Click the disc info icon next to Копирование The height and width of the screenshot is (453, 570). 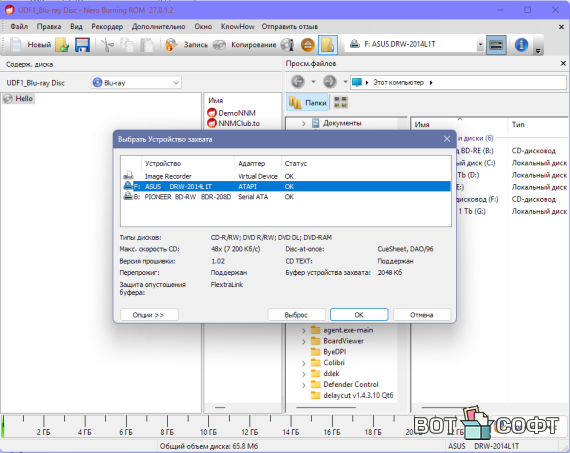[287, 45]
